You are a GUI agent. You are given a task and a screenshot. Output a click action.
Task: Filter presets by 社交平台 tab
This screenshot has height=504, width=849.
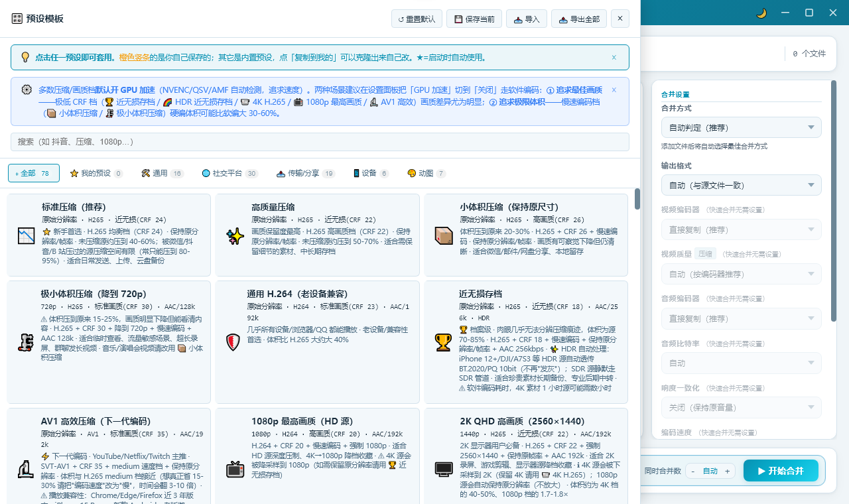[230, 173]
